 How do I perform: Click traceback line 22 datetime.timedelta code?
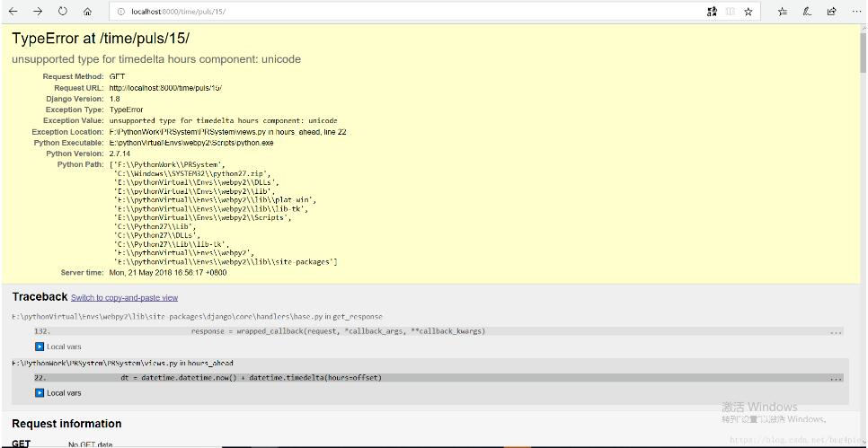(x=438, y=378)
